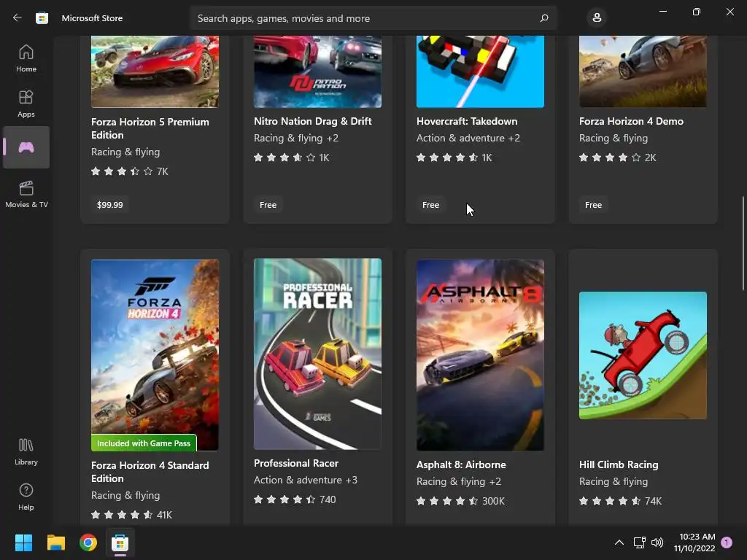The height and width of the screenshot is (560, 747).
Task: Open the notification badge in taskbar
Action: click(x=727, y=542)
